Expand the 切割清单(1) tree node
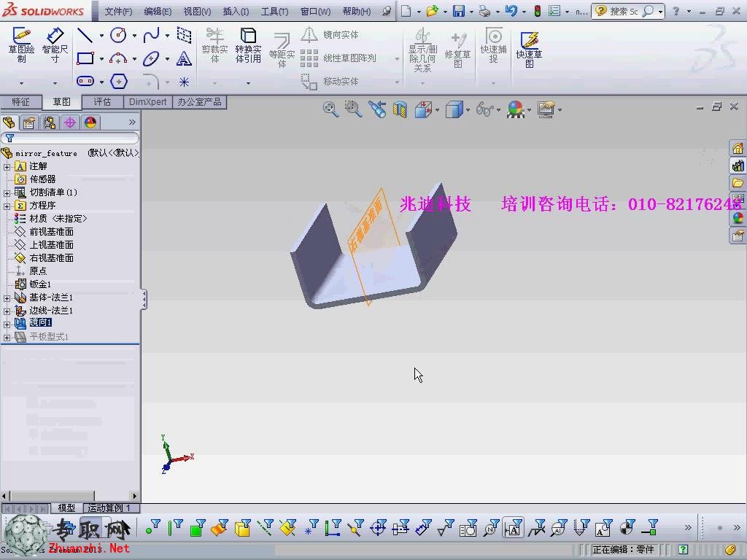 pos(7,192)
